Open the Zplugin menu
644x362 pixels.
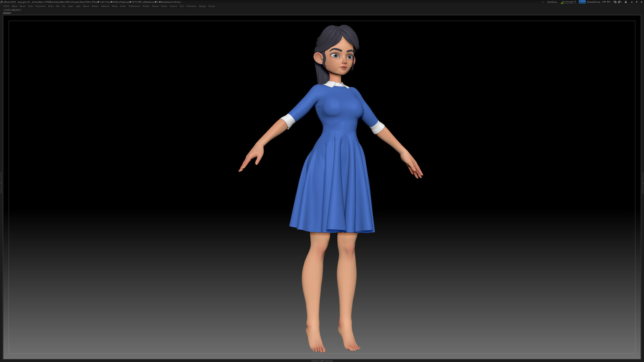pyautogui.click(x=202, y=6)
